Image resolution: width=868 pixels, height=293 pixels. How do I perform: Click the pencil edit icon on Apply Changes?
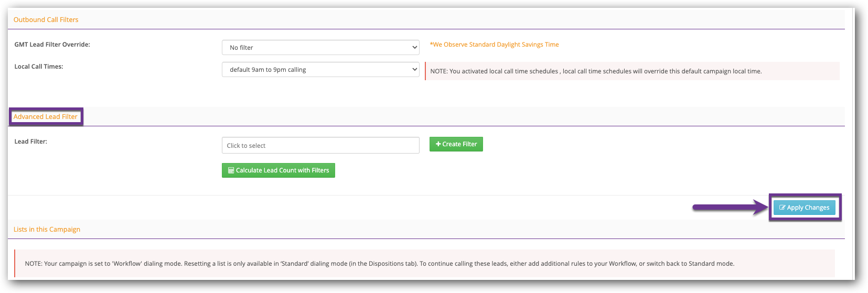tap(782, 208)
